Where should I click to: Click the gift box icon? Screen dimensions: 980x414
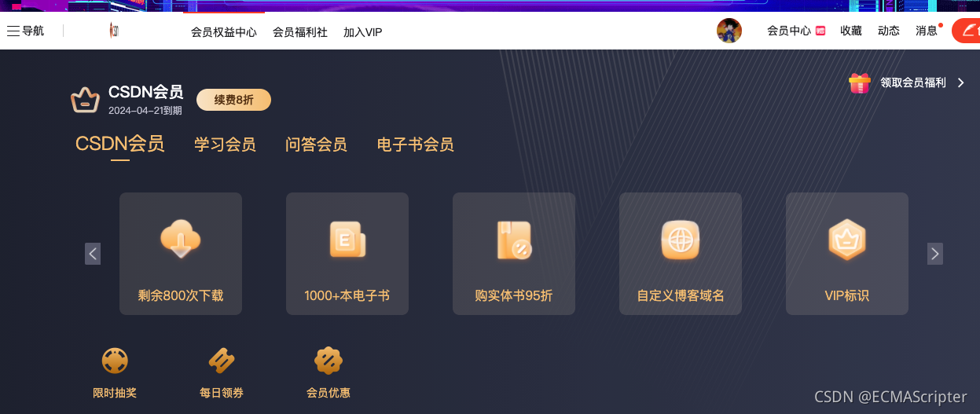(860, 82)
